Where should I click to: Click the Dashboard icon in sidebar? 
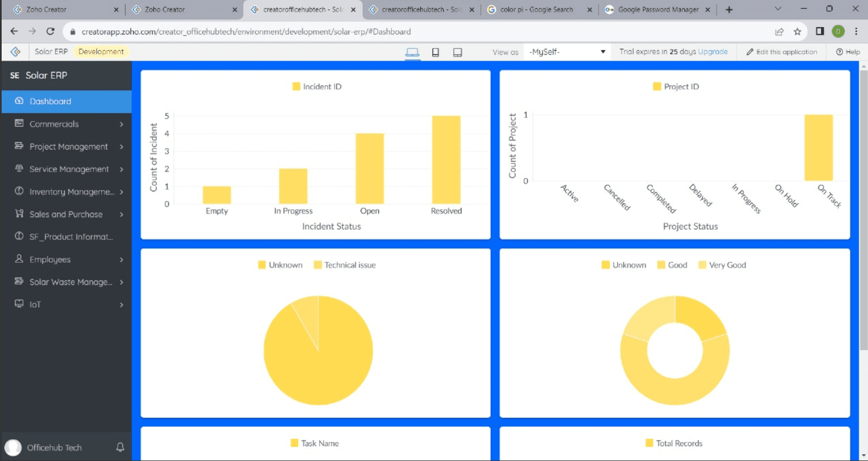tap(19, 101)
